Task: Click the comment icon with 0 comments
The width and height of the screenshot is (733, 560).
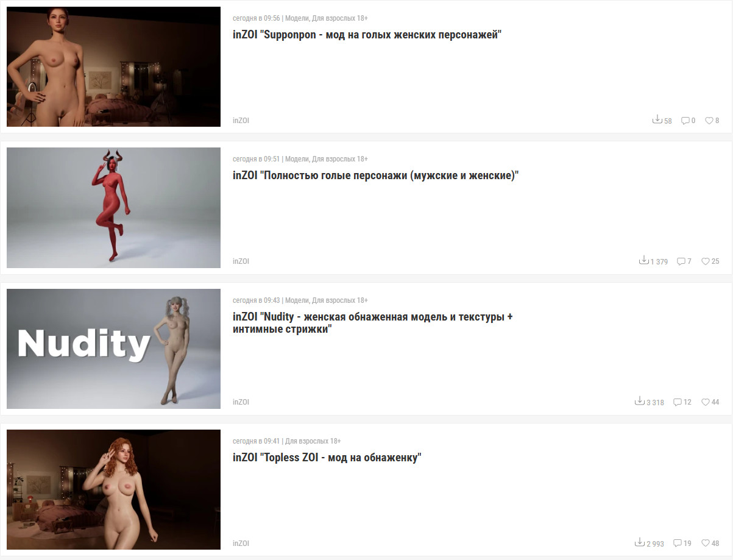Action: click(x=685, y=121)
